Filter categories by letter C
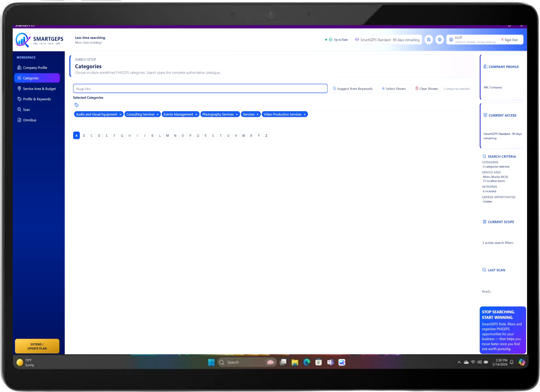540x392 pixels. pos(91,136)
